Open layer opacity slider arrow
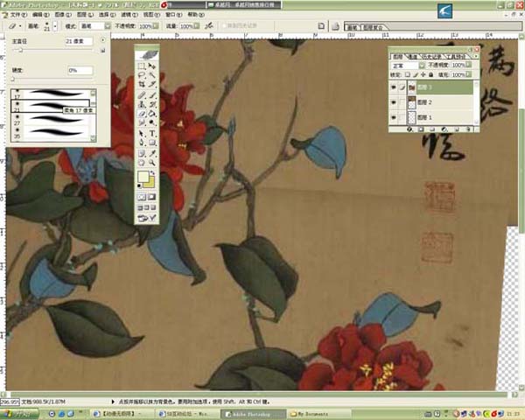525x420 pixels. coord(468,65)
